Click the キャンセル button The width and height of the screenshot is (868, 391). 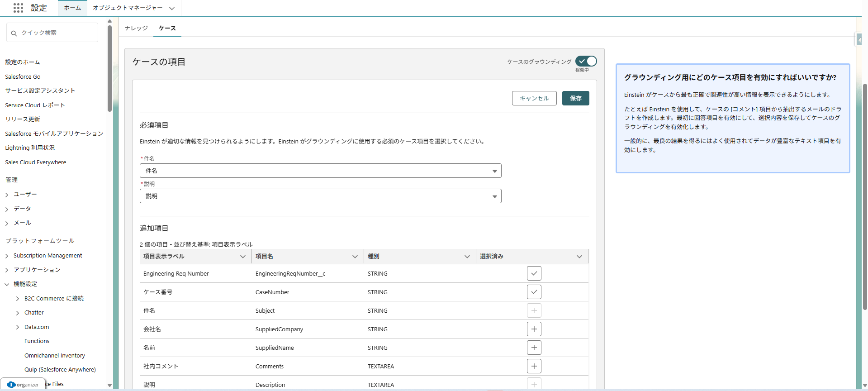pyautogui.click(x=534, y=98)
